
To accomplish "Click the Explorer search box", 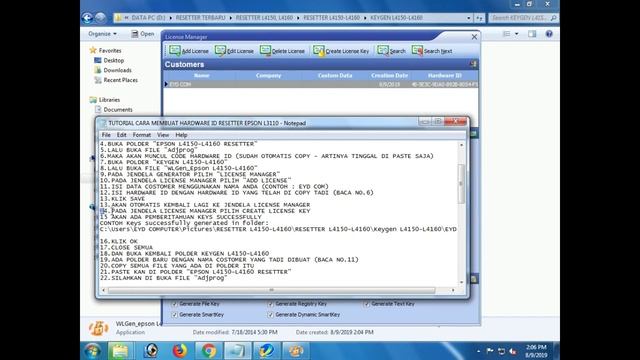I will (x=523, y=18).
